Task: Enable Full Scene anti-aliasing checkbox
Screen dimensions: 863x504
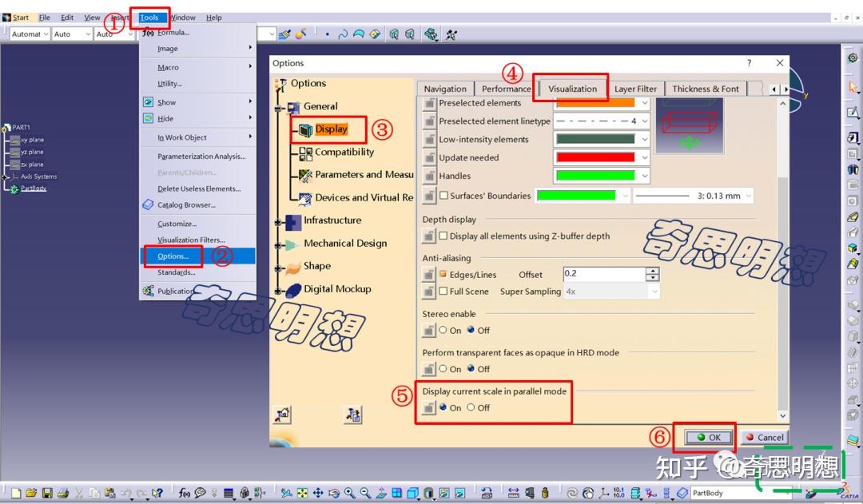Action: tap(443, 291)
